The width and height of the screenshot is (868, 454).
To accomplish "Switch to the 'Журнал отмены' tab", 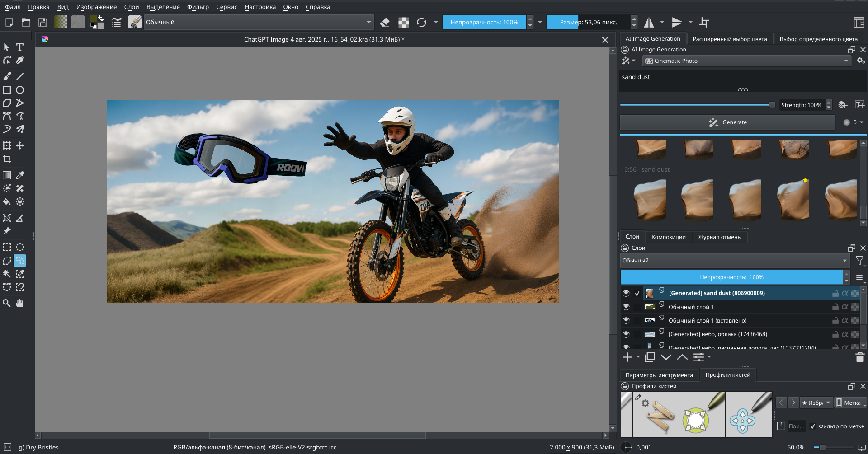I will point(719,237).
